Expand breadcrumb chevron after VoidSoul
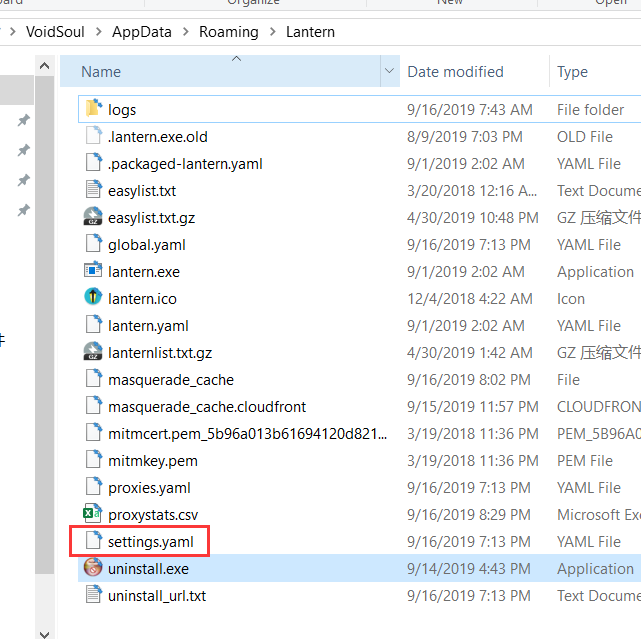This screenshot has height=639, width=641. (99, 31)
